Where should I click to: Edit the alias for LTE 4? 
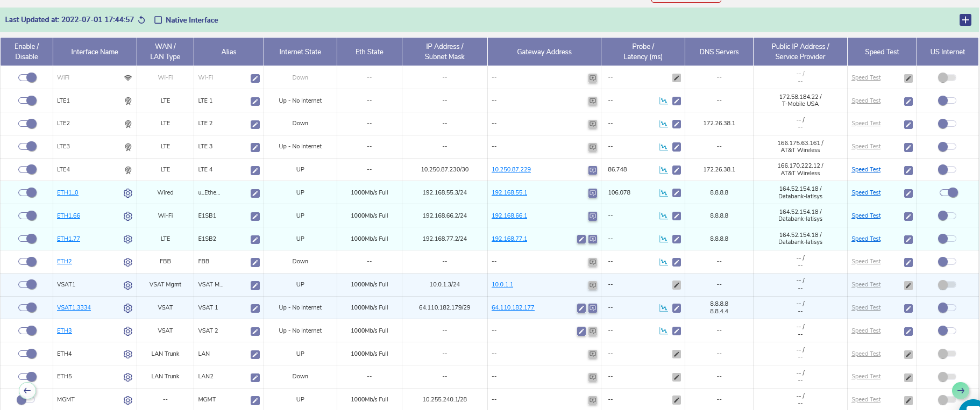click(x=255, y=170)
